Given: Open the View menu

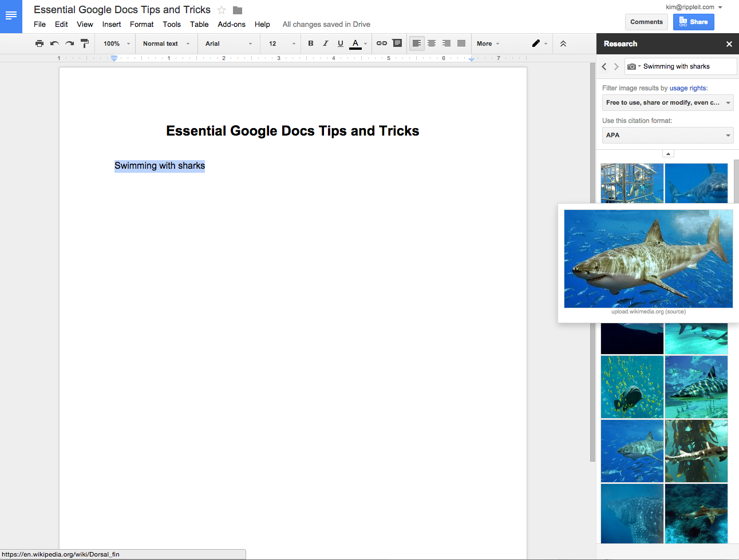Looking at the screenshot, I should coord(85,25).
